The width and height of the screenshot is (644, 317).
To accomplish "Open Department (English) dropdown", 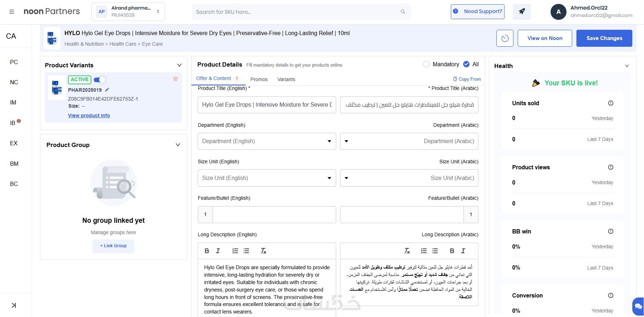I will pos(267,141).
